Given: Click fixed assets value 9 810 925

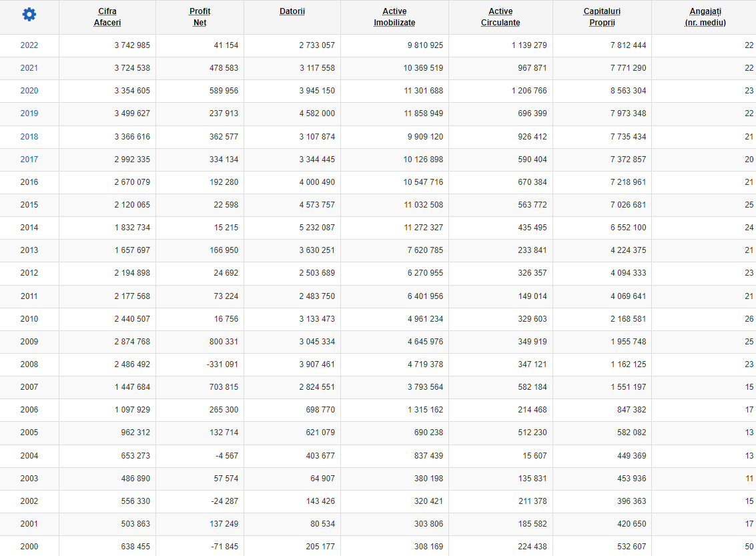Looking at the screenshot, I should (x=425, y=45).
